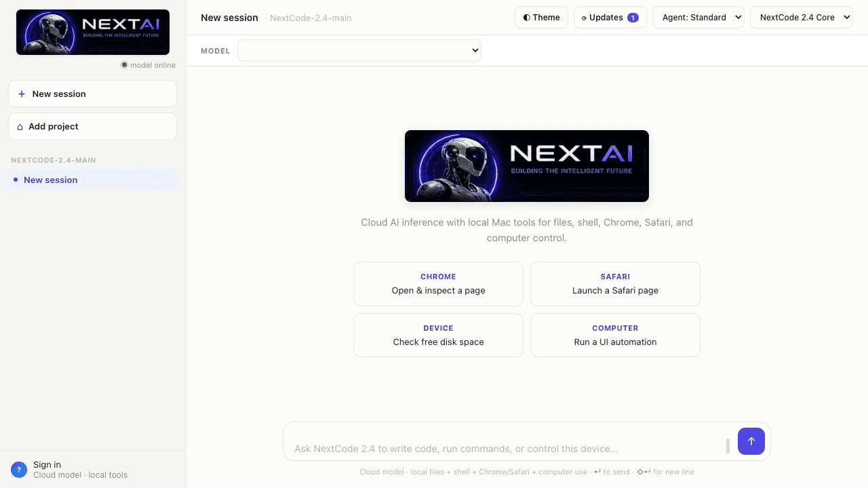Open the NextCode 2.4 Core dropdown
Viewport: 868px width, 488px height.
coord(802,18)
